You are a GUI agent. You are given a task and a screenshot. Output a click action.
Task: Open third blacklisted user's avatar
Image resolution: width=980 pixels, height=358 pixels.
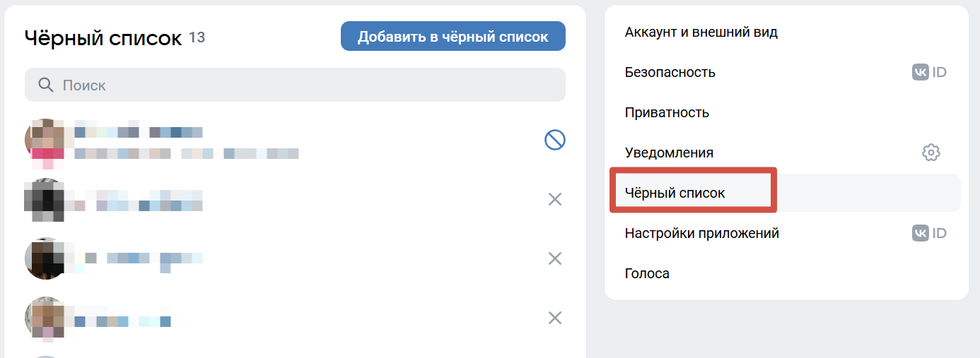point(45,258)
